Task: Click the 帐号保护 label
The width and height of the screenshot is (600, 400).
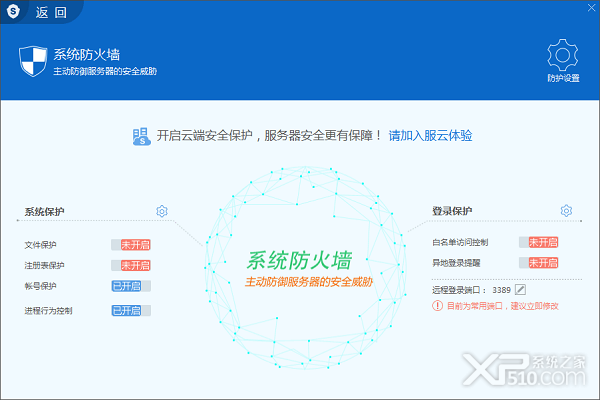Action: [x=40, y=286]
